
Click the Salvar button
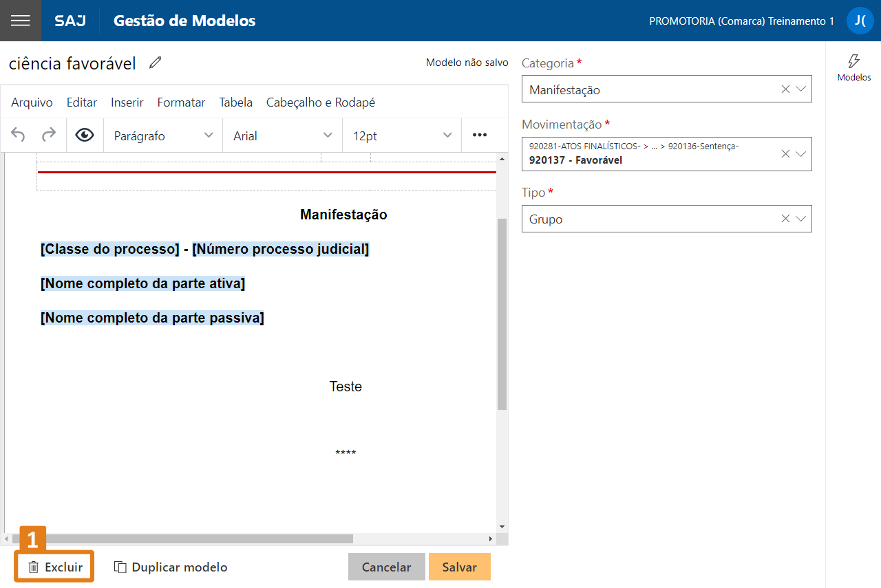click(459, 567)
